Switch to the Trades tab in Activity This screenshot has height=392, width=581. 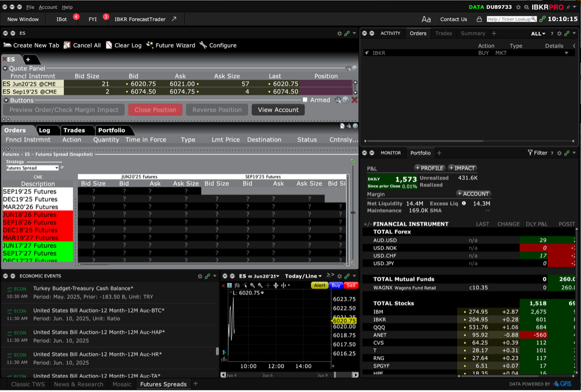click(443, 33)
